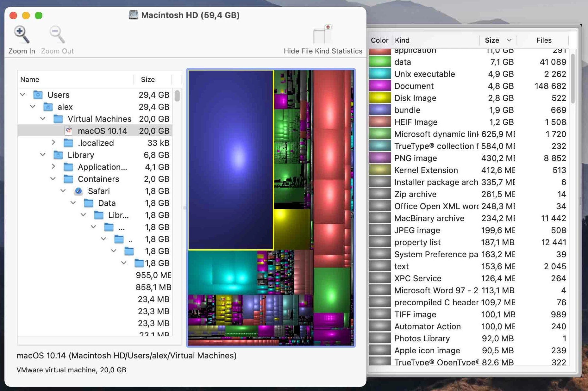The height and width of the screenshot is (391, 588).
Task: Click the folder tree vertical scrollbar
Action: click(177, 96)
